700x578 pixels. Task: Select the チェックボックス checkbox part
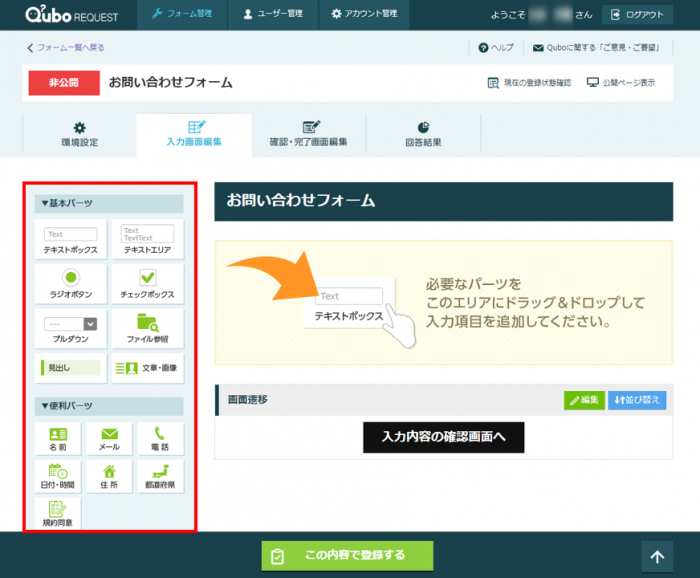pyautogui.click(x=147, y=283)
